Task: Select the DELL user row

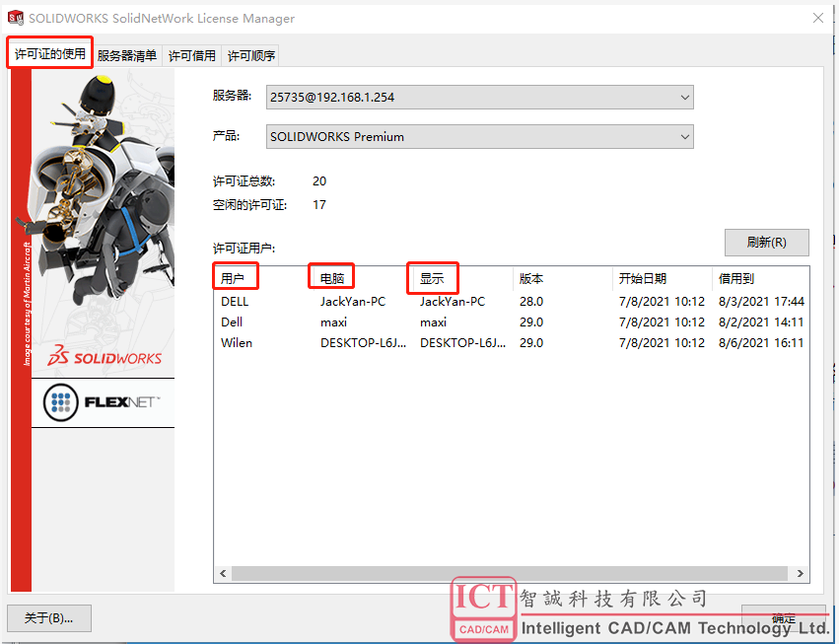Action: pos(511,302)
